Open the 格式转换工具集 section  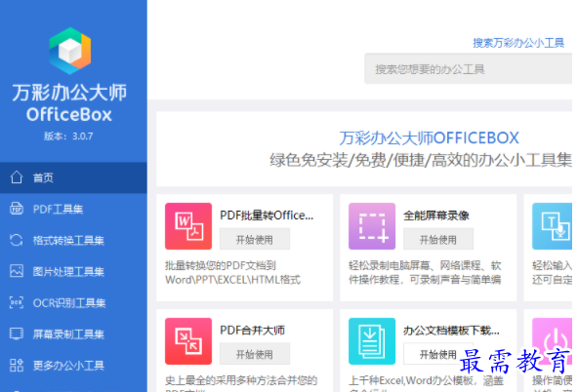(x=73, y=240)
